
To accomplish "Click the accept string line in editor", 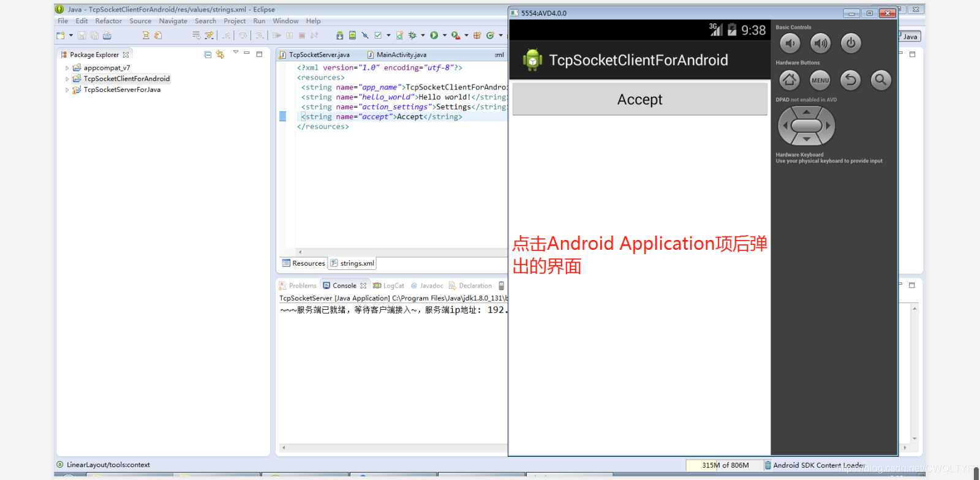I will [x=382, y=117].
